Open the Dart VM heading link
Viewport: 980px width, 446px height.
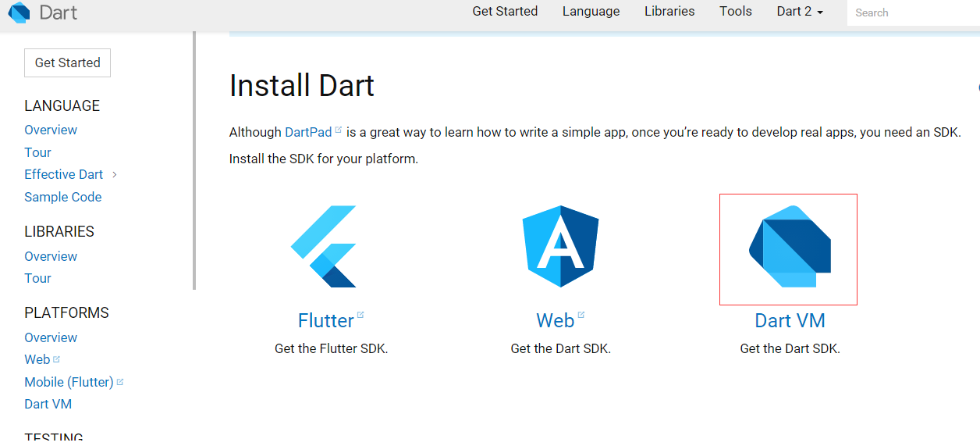tap(790, 321)
